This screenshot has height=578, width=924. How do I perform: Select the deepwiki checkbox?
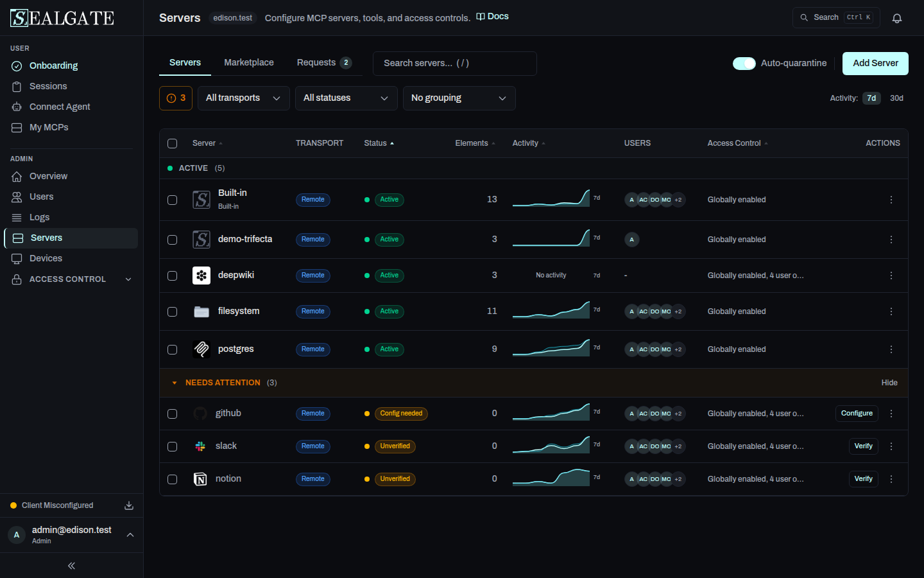(173, 276)
